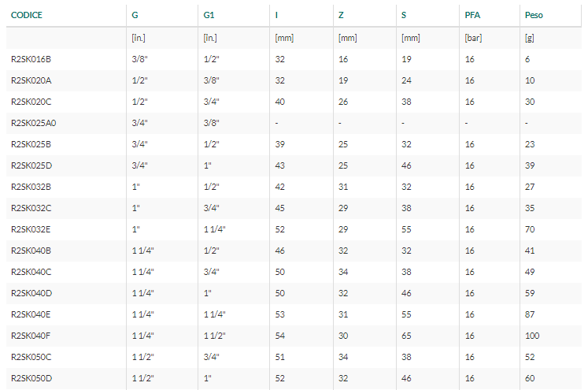The width and height of the screenshot is (588, 390).
Task: Click the CODICE column header
Action: click(x=27, y=16)
